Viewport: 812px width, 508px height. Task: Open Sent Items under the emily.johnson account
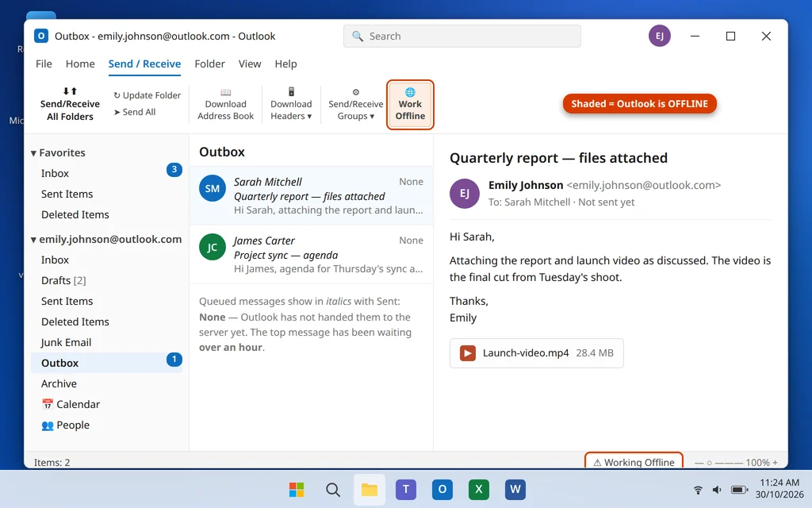[x=107, y=301]
